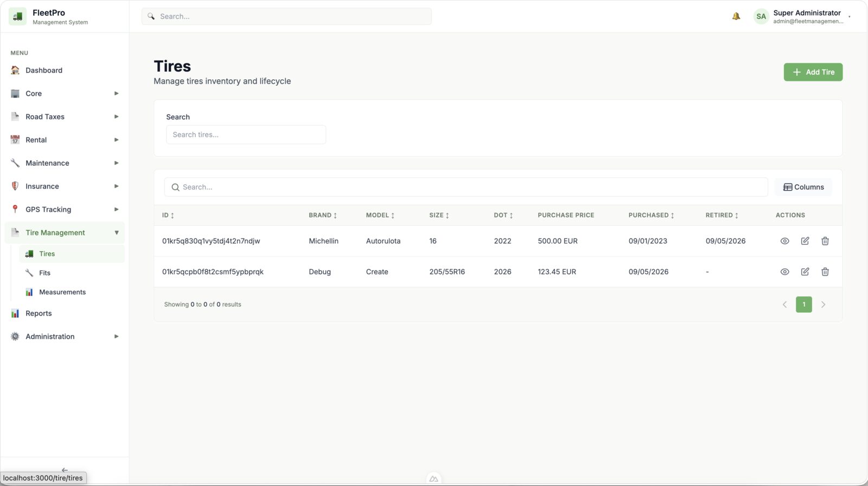868x486 pixels.
Task: Click tire ID 01kr5q830q1vy5tdj4t2n7ndjw
Action: click(211, 241)
